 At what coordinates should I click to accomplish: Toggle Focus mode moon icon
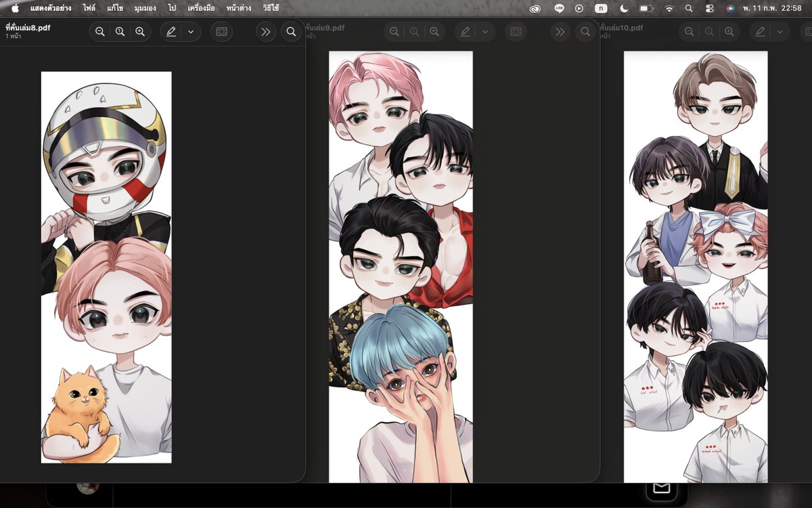click(623, 8)
